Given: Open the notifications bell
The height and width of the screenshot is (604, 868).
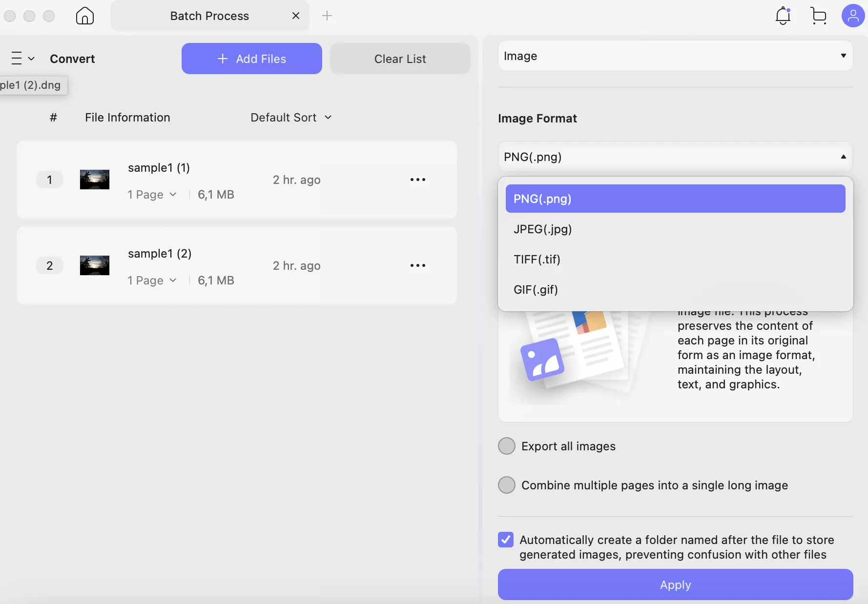Looking at the screenshot, I should point(783,16).
